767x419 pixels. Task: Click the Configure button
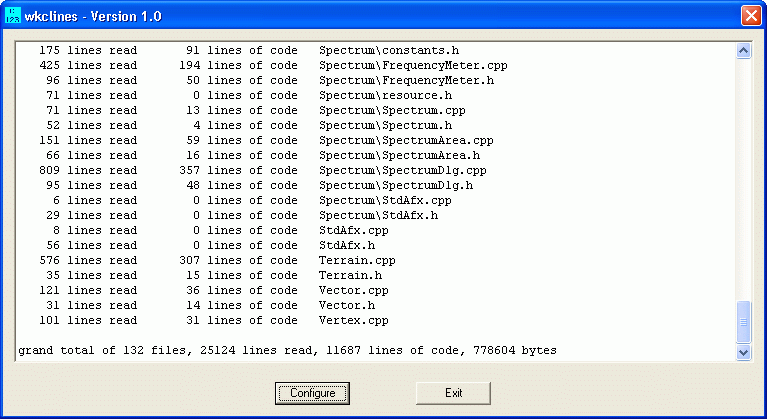pyautogui.click(x=312, y=393)
